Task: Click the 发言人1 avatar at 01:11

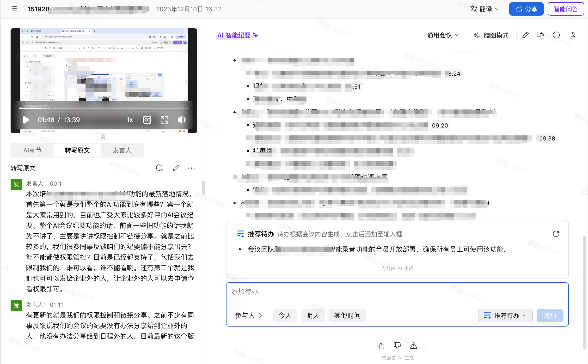Action: (x=16, y=305)
